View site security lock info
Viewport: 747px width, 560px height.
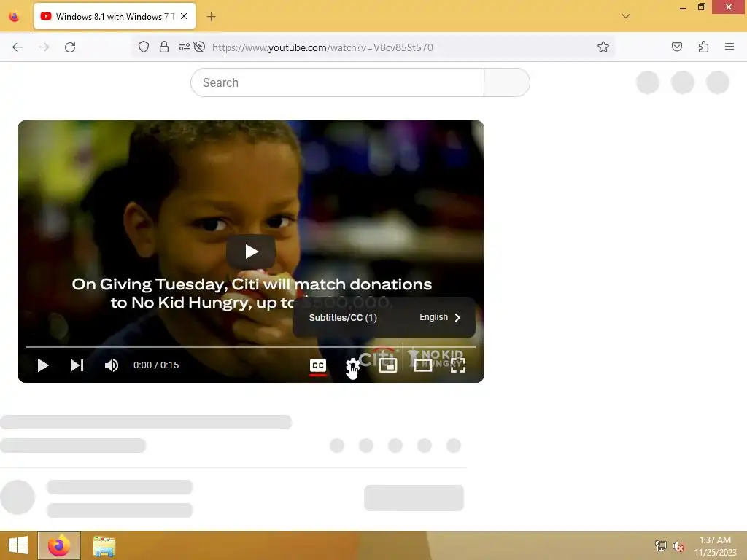[164, 47]
